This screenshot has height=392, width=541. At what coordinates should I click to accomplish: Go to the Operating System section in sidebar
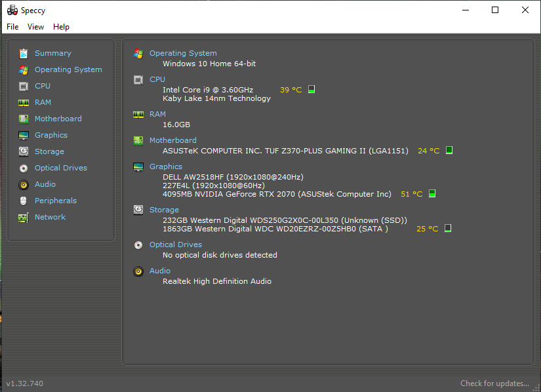coord(68,69)
